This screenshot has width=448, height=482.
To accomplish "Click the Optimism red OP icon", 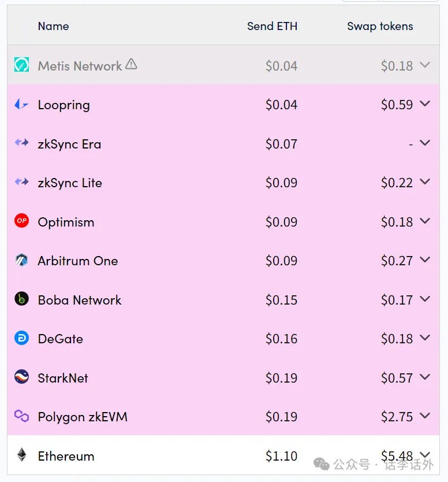I will tap(21, 221).
